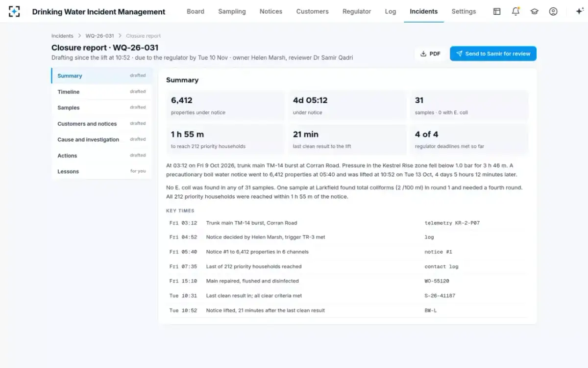
Task: Open the Sampling tab
Action: tap(232, 11)
